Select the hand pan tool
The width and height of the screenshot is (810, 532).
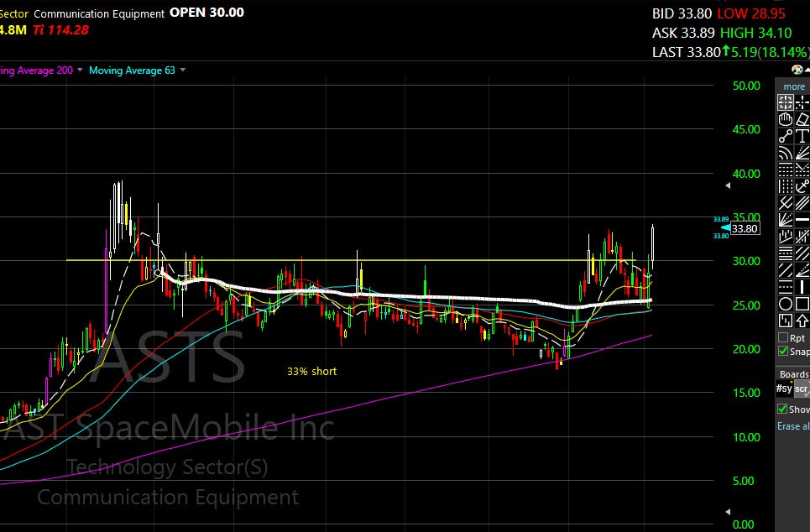tap(785, 119)
